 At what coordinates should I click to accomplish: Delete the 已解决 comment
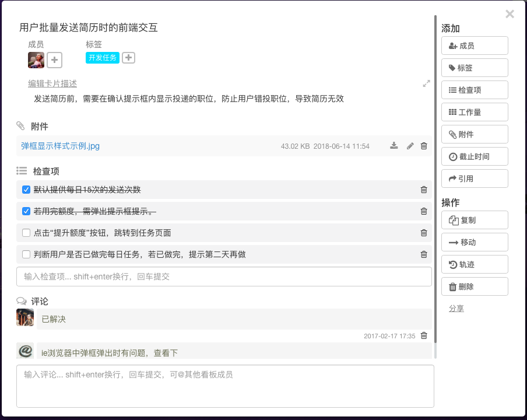pyautogui.click(x=424, y=335)
